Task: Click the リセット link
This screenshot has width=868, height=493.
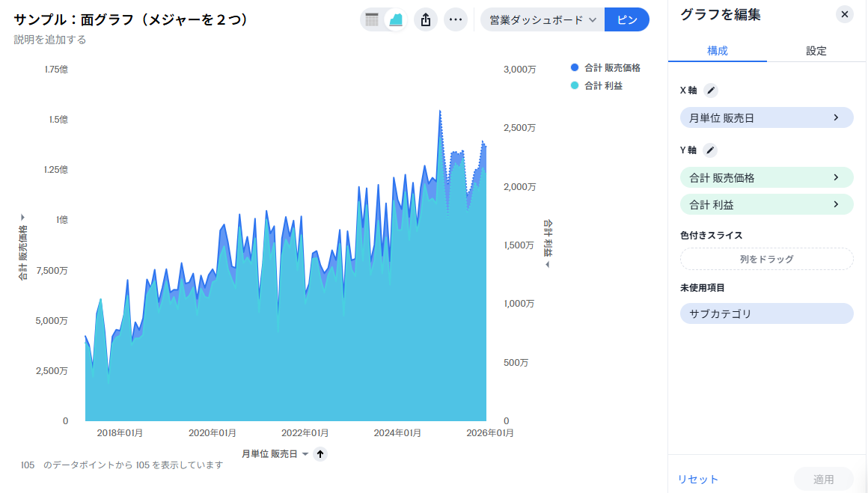Action: point(697,480)
